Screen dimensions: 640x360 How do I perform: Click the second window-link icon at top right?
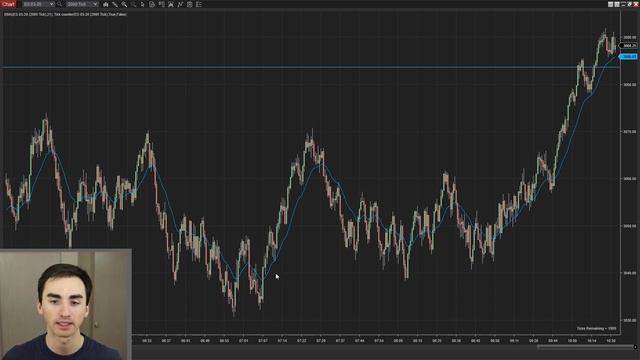(x=617, y=4)
